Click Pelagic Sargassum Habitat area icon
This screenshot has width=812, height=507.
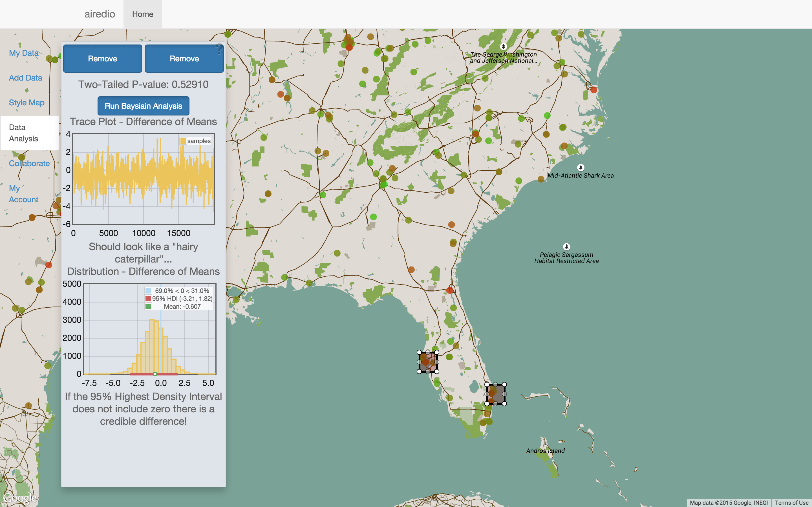(566, 247)
